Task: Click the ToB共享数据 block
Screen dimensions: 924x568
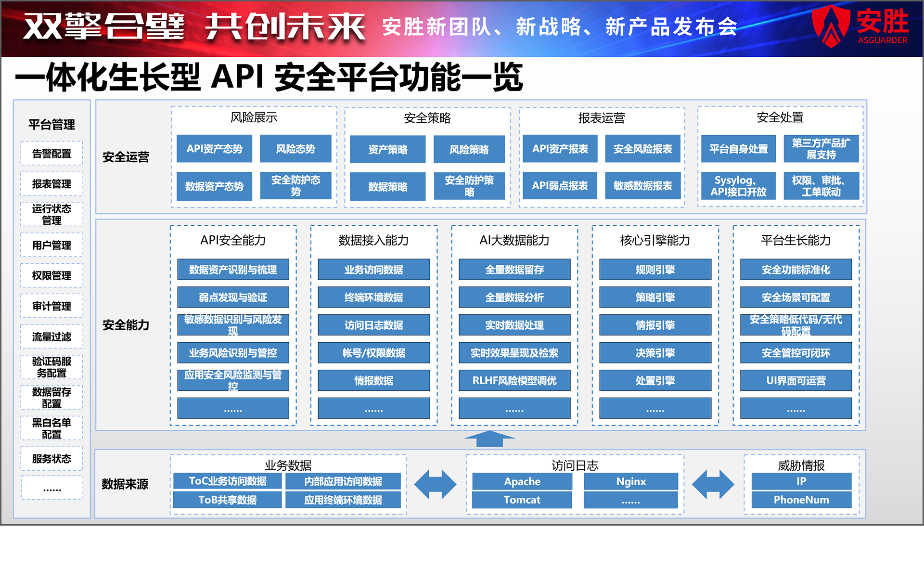Action: (x=228, y=500)
